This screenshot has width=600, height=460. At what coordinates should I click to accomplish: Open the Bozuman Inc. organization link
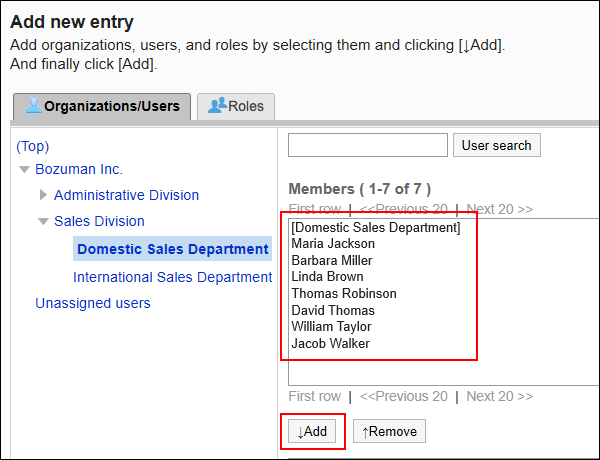tap(79, 169)
